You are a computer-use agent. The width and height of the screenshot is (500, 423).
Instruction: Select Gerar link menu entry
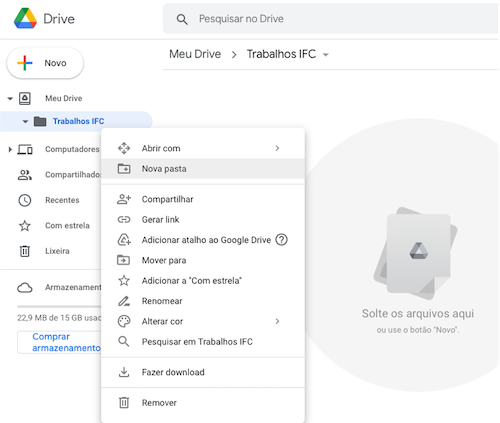[x=203, y=220]
